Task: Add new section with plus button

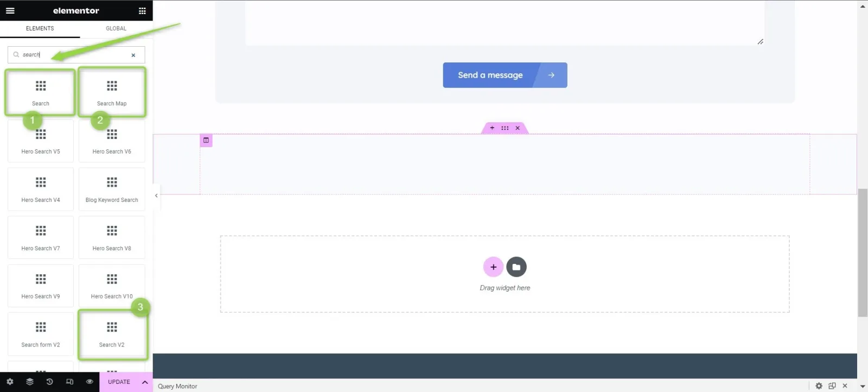Action: 493,267
